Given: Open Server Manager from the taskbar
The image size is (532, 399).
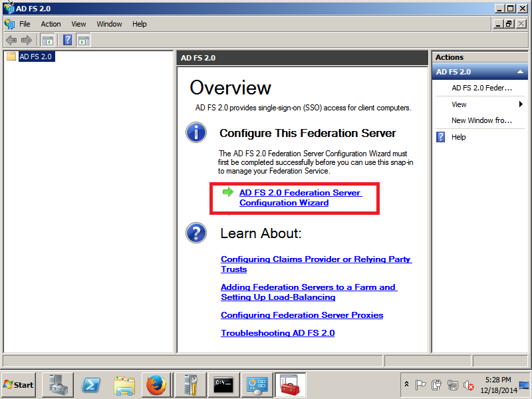Looking at the screenshot, I should click(x=57, y=384).
